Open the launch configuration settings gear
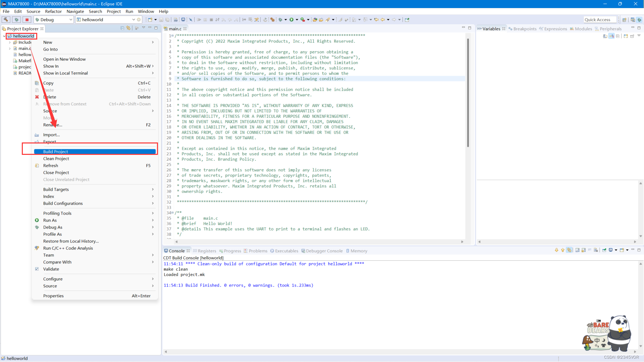Viewport: 644px width, 362px height. (139, 20)
